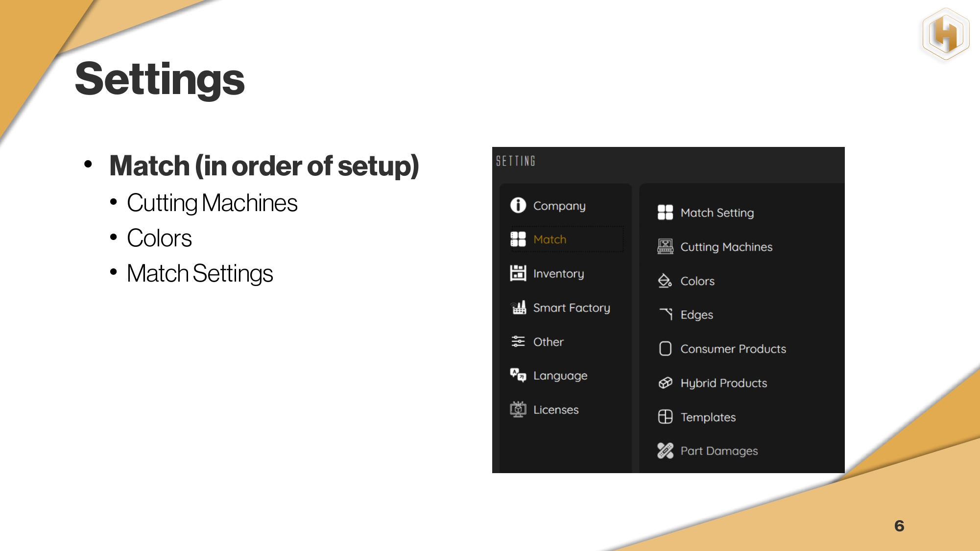Click the Inventory icon in sidebar

coord(518,273)
